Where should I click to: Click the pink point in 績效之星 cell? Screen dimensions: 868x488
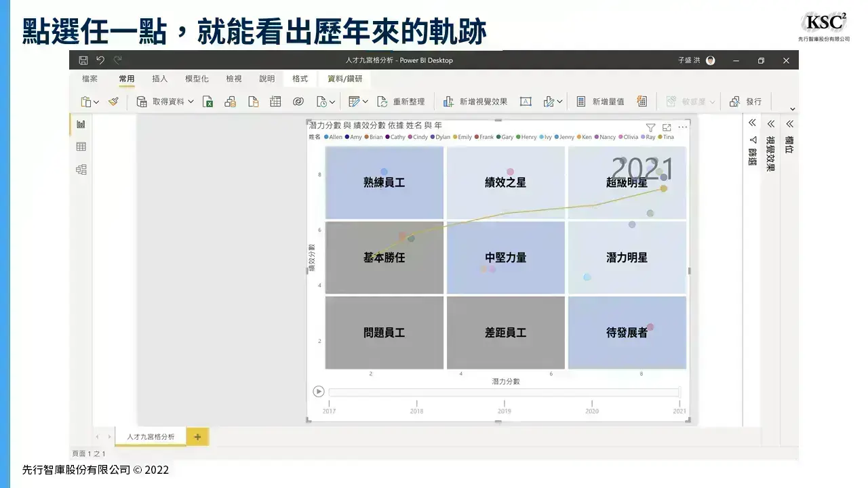tap(510, 172)
